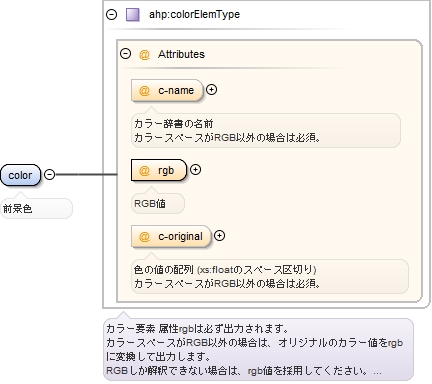Screen dimensions: 432x384
Task: Click the @ icon in rgb
Action: 144,171
